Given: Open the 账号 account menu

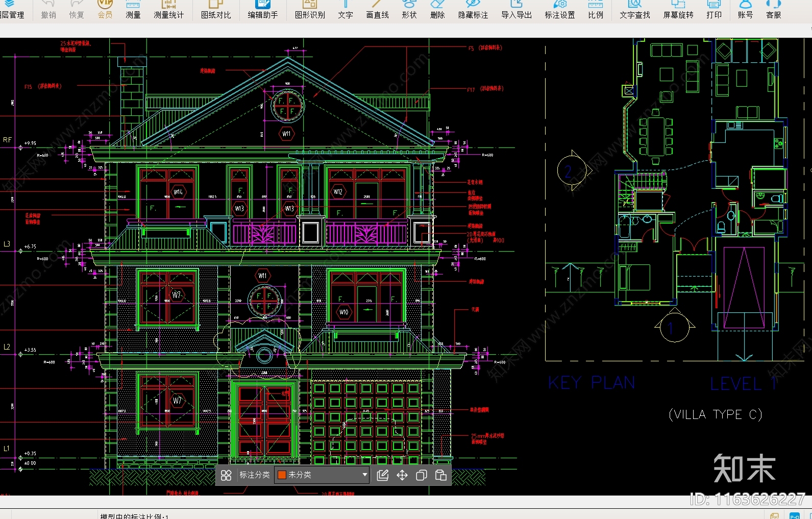Looking at the screenshot, I should [745, 10].
